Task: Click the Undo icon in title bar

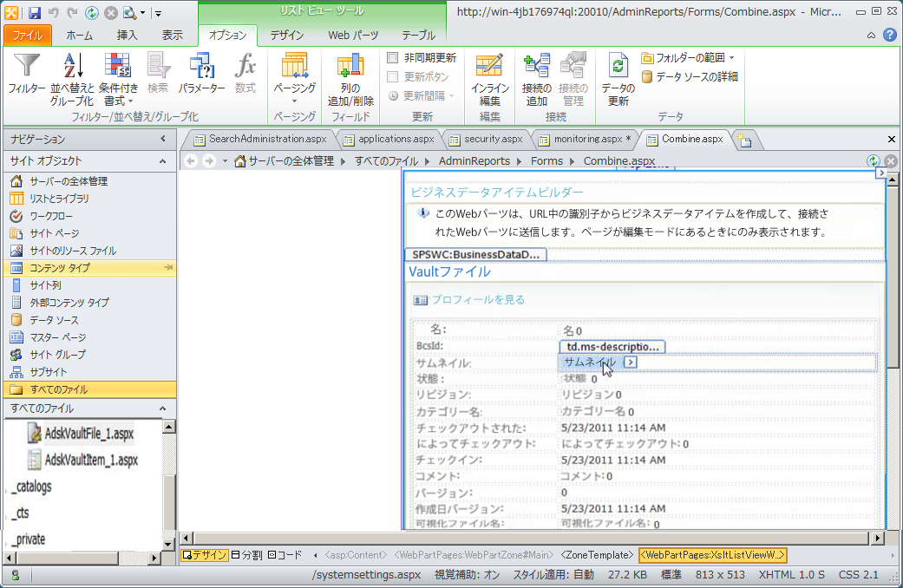Action: 53,12
